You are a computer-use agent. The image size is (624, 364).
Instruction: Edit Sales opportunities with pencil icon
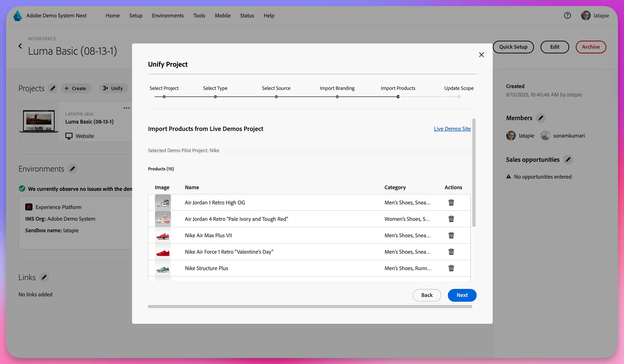[x=568, y=160]
